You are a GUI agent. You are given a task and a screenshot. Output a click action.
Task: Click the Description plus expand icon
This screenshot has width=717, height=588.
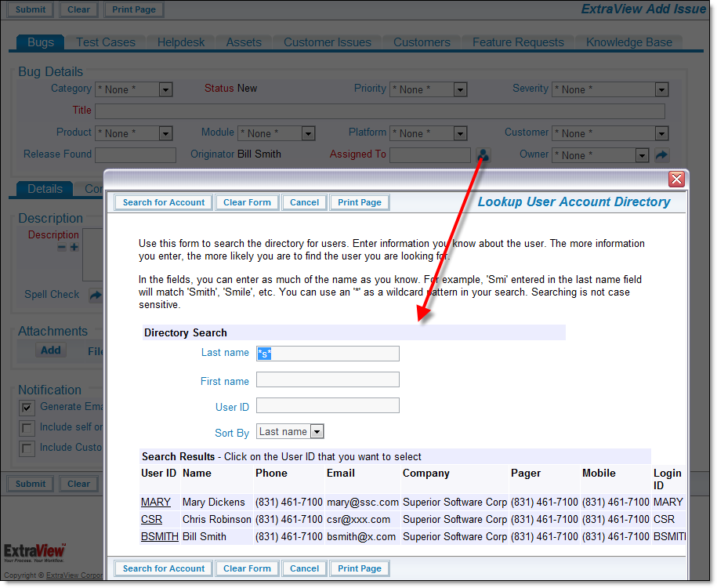point(74,248)
